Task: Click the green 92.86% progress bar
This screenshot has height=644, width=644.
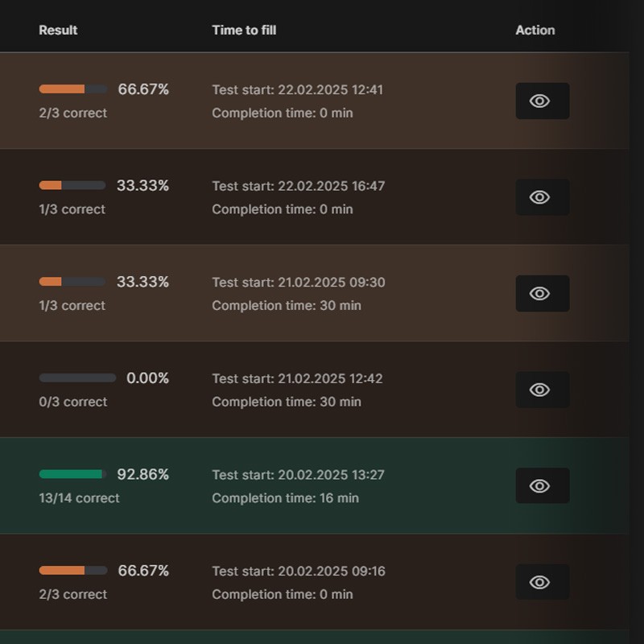Action: [72, 474]
